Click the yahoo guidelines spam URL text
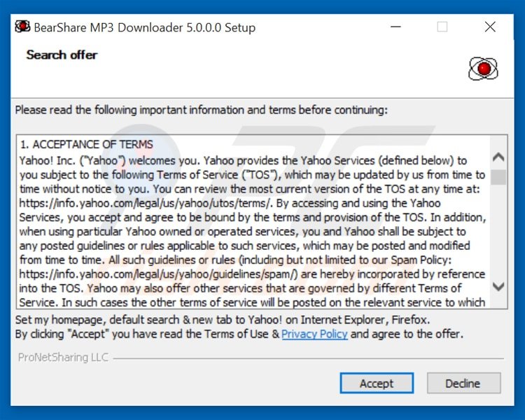Viewport: 525px width, 420px height. click(x=158, y=274)
